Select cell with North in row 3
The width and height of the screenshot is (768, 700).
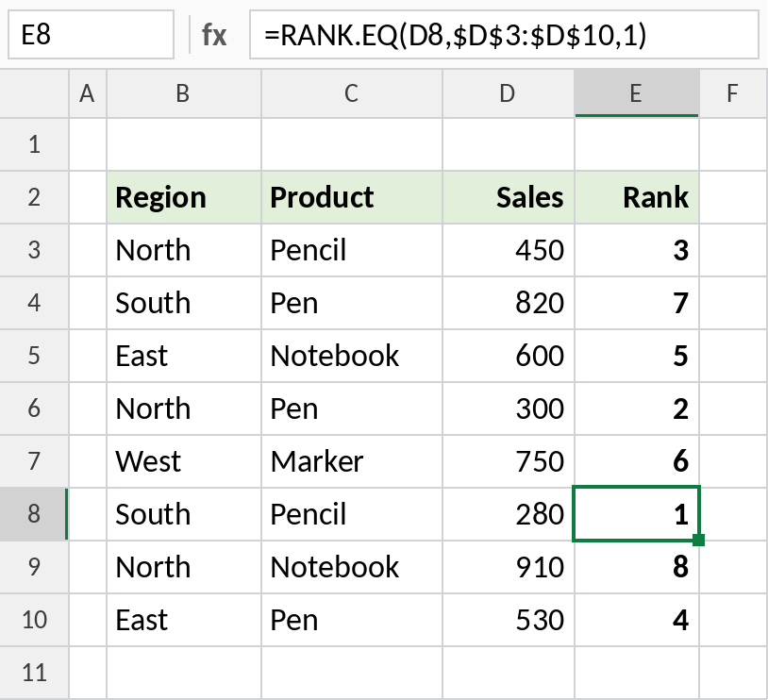[184, 250]
